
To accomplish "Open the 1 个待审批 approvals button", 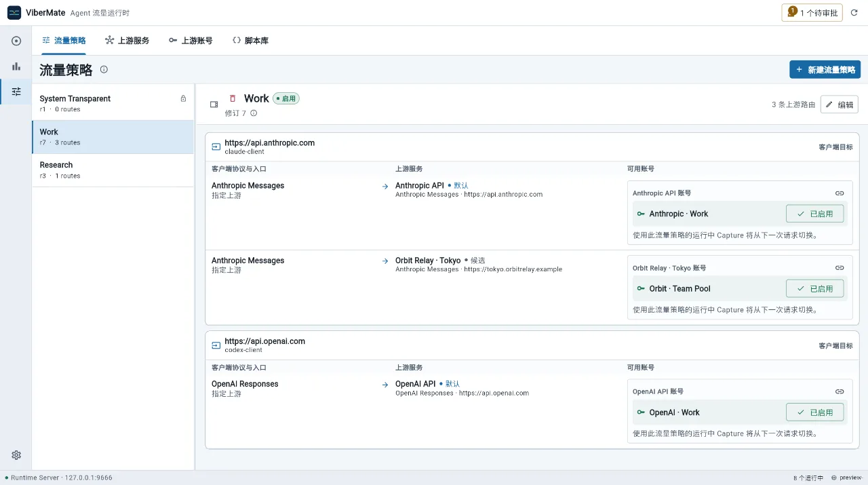I will 812,13.
